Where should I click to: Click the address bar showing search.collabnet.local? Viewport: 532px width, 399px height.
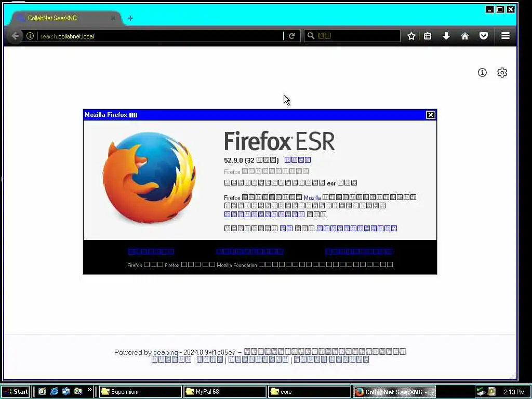pos(159,36)
